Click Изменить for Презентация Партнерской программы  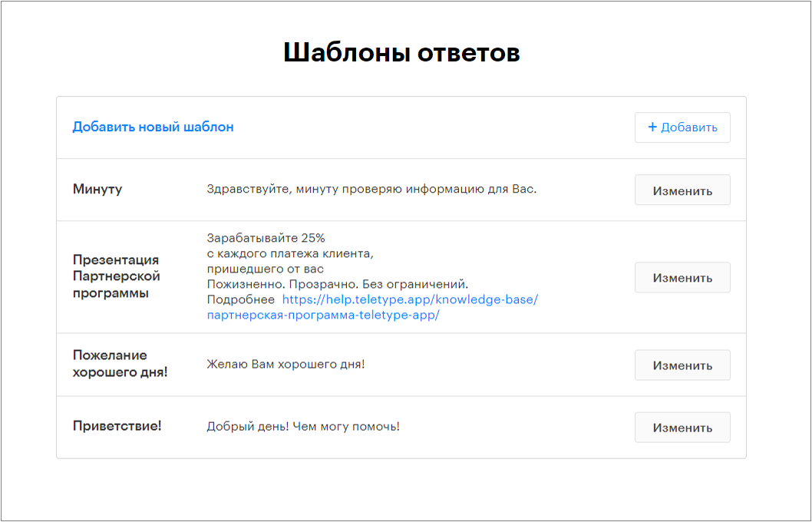pyautogui.click(x=682, y=278)
